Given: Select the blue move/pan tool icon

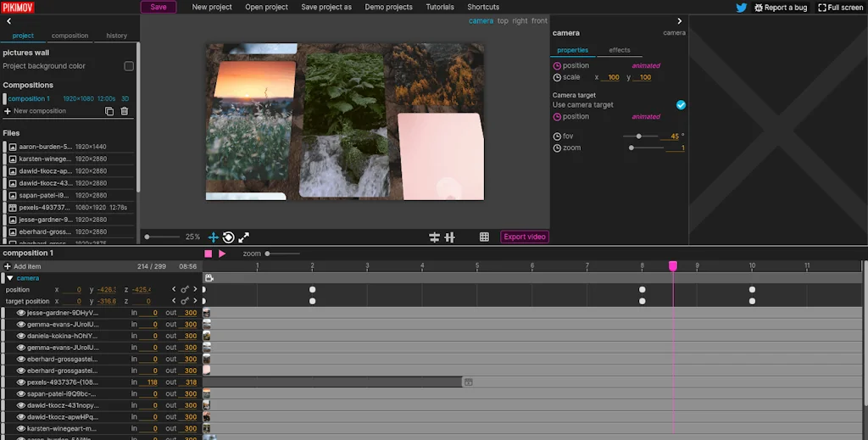Looking at the screenshot, I should (x=214, y=237).
